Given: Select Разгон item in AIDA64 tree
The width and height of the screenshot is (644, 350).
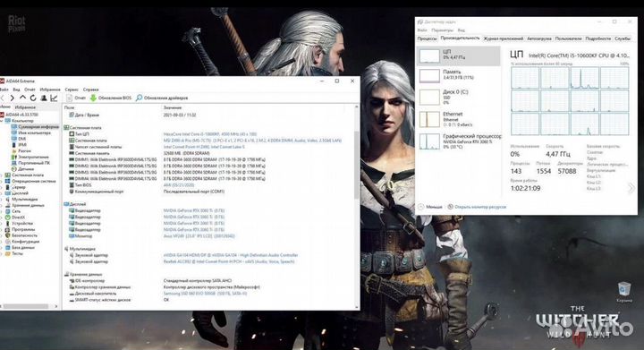Looking at the screenshot, I should [21, 150].
